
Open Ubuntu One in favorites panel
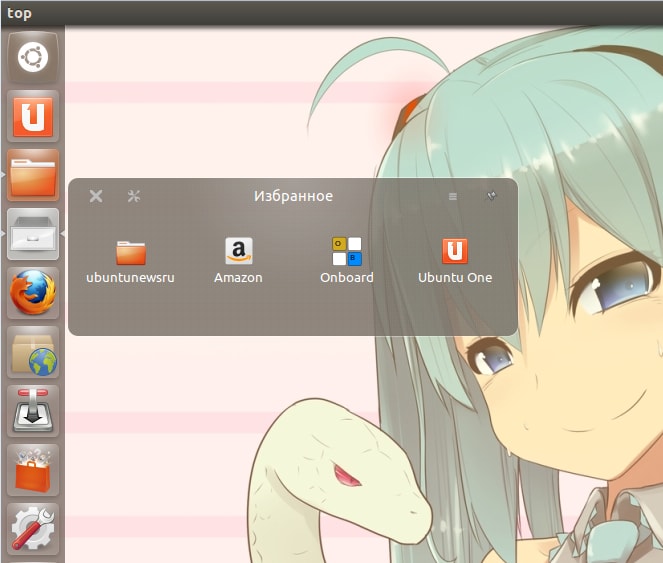click(x=455, y=251)
